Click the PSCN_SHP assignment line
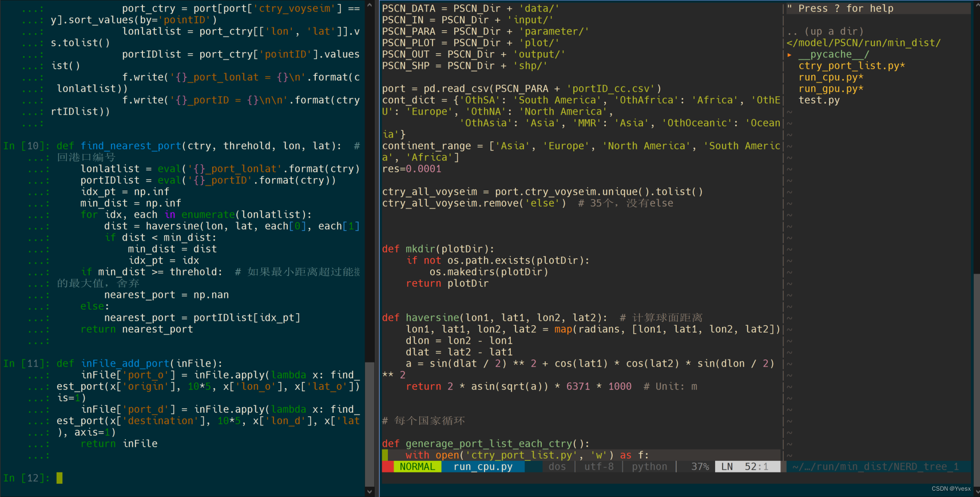The width and height of the screenshot is (980, 497). click(x=465, y=66)
